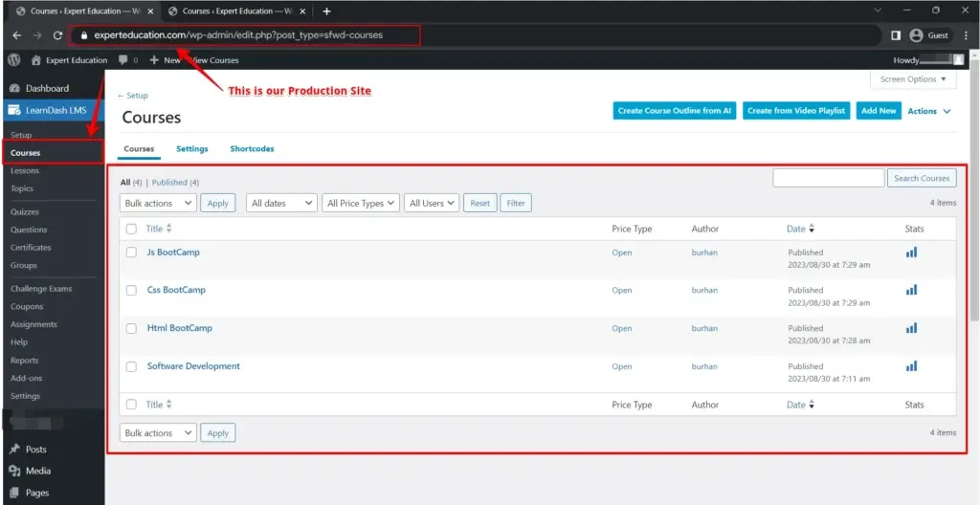
Task: Click the Reset button
Action: pyautogui.click(x=480, y=203)
